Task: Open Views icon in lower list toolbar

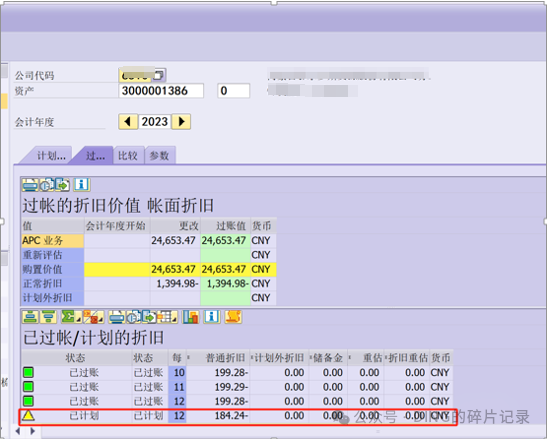Action: [133, 317]
